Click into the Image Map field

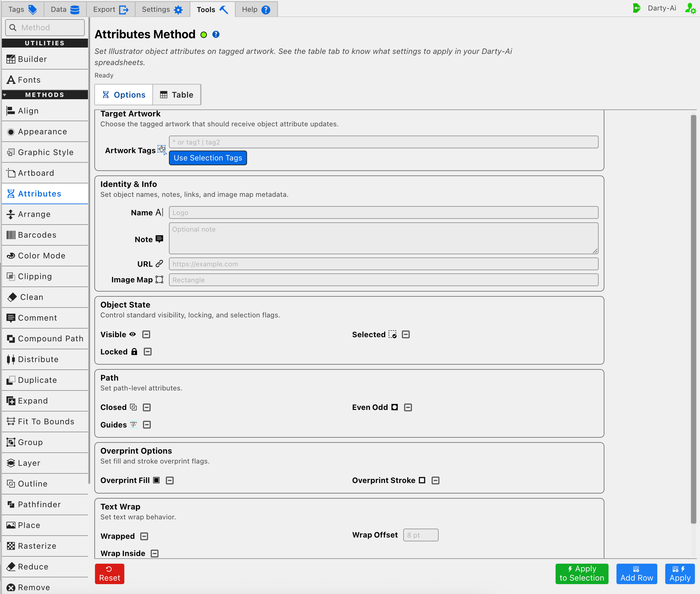383,280
